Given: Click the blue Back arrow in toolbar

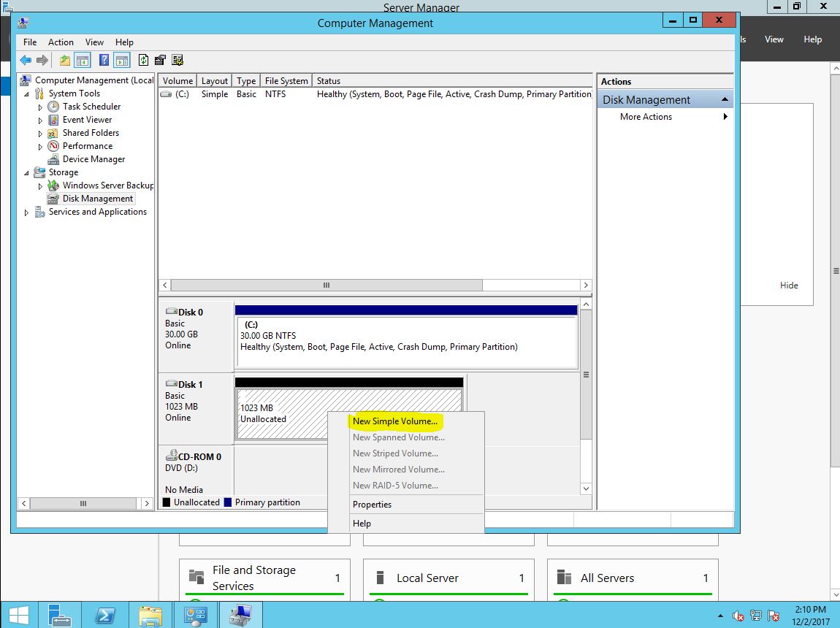Looking at the screenshot, I should pyautogui.click(x=26, y=61).
